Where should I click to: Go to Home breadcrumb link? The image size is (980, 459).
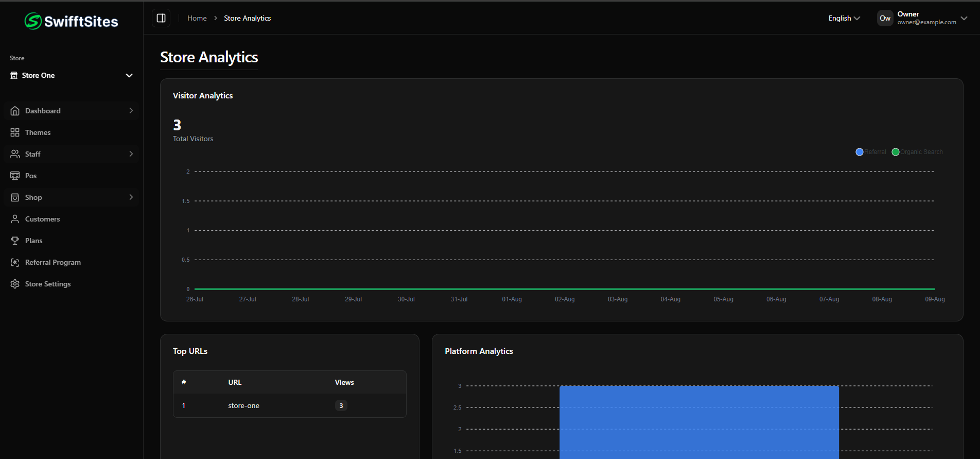point(197,18)
